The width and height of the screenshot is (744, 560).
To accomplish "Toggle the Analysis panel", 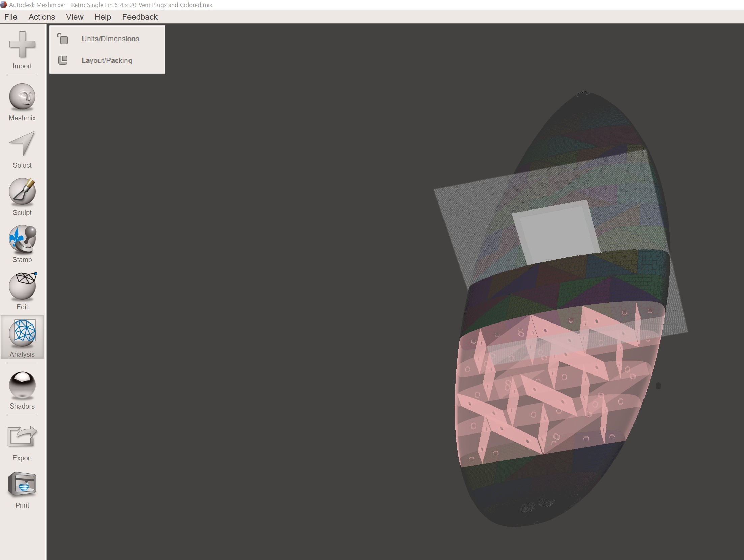I will pos(22,337).
